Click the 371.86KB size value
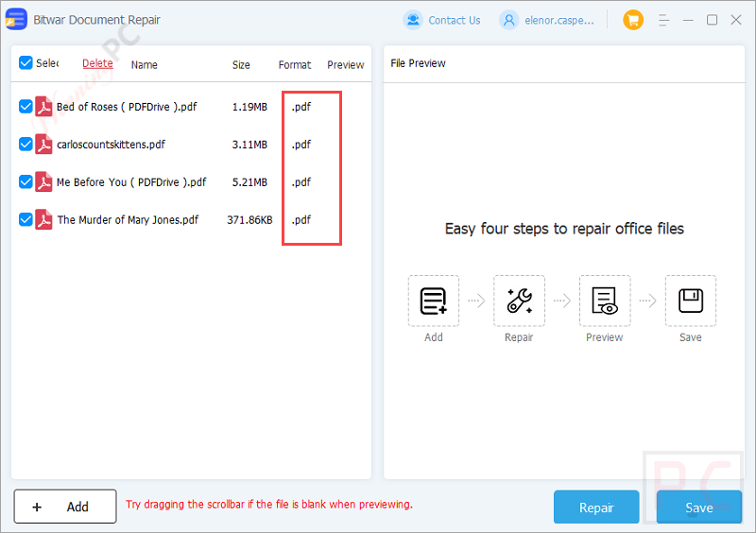 pyautogui.click(x=249, y=219)
